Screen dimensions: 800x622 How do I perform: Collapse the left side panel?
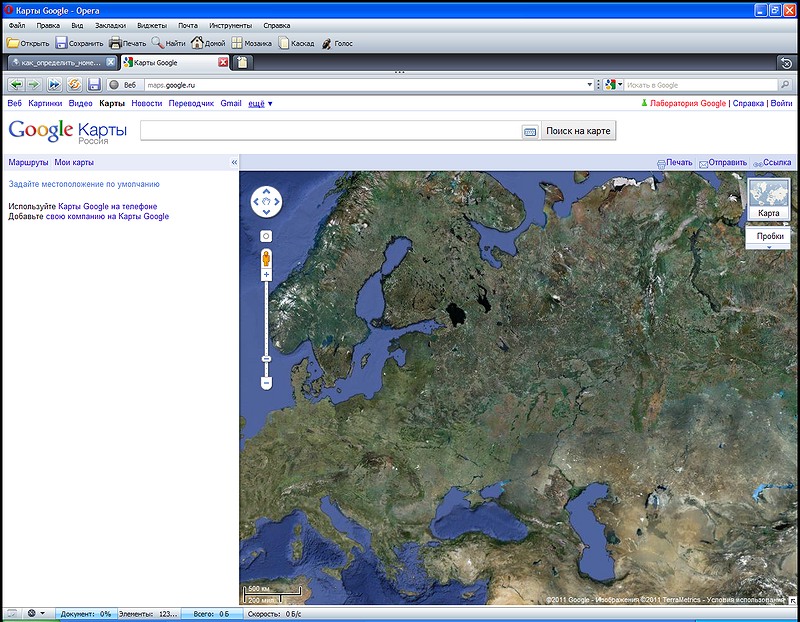pos(234,162)
